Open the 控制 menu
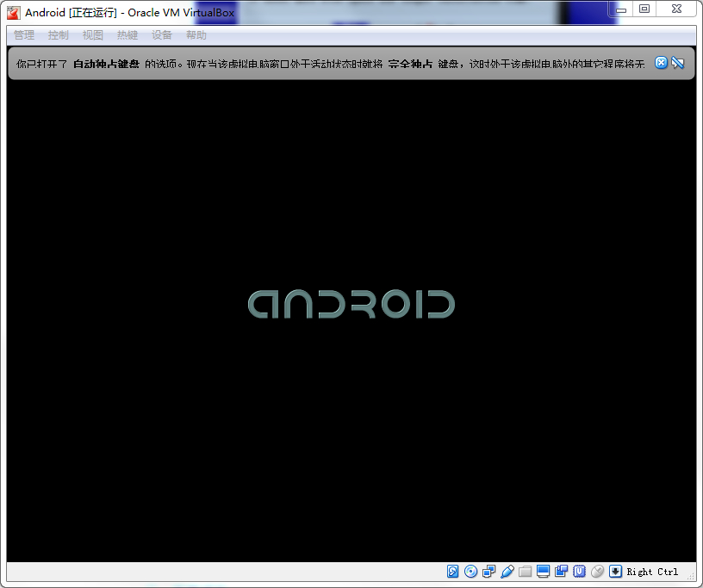Image resolution: width=703 pixels, height=588 pixels. [x=59, y=35]
